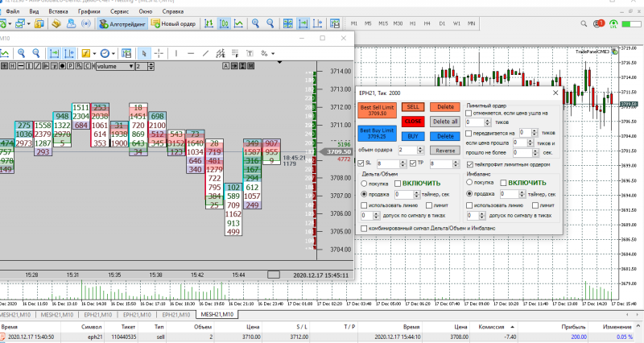This screenshot has width=644, height=343.
Task: Select the Fibonacci retracement tool
Action: coord(235,53)
